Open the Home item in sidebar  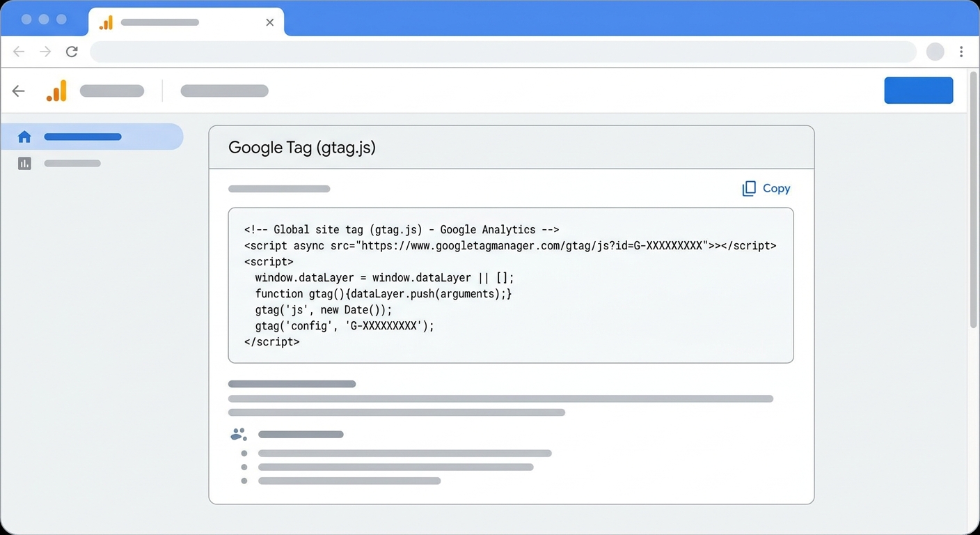coord(92,137)
